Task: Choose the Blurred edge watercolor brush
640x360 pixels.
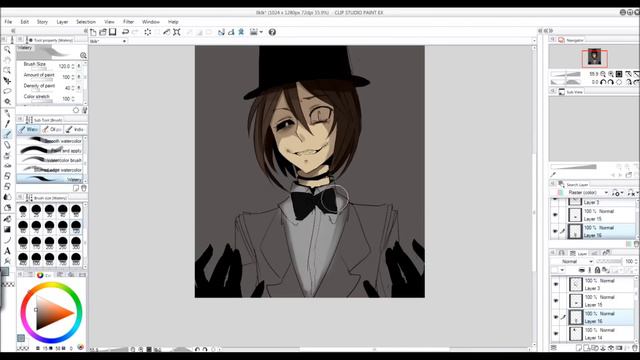Action: 50,169
